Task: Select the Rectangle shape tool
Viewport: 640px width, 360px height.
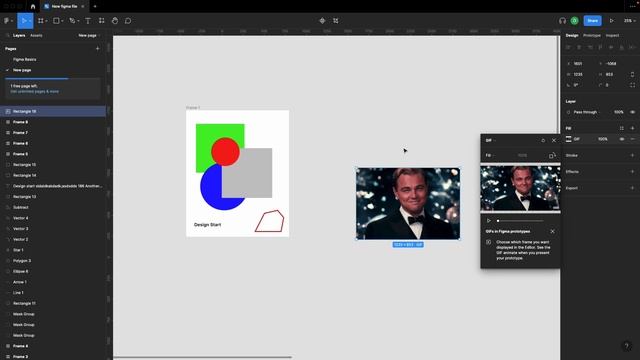Action: [x=56, y=21]
